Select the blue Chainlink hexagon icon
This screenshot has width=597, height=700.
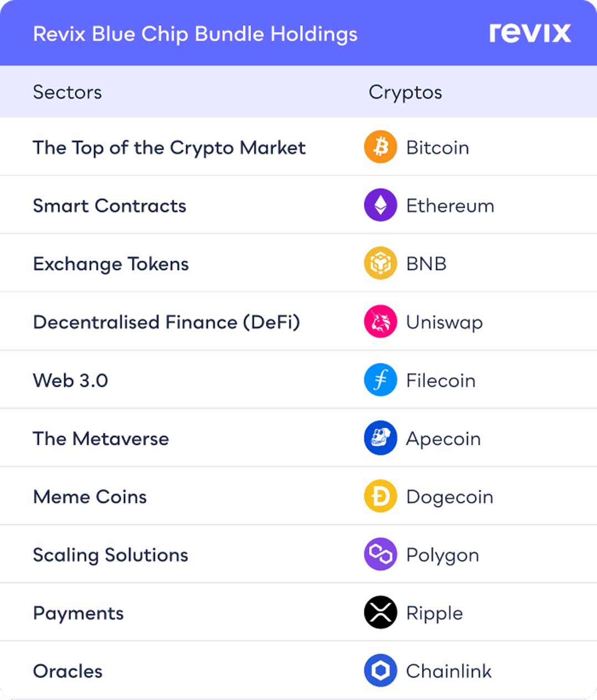(380, 671)
